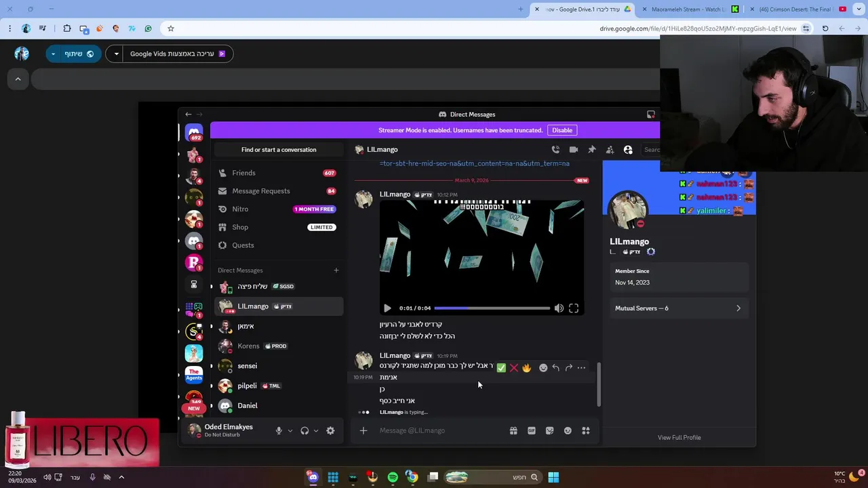
Task: Hide the user profile panel icon
Action: coord(628,150)
